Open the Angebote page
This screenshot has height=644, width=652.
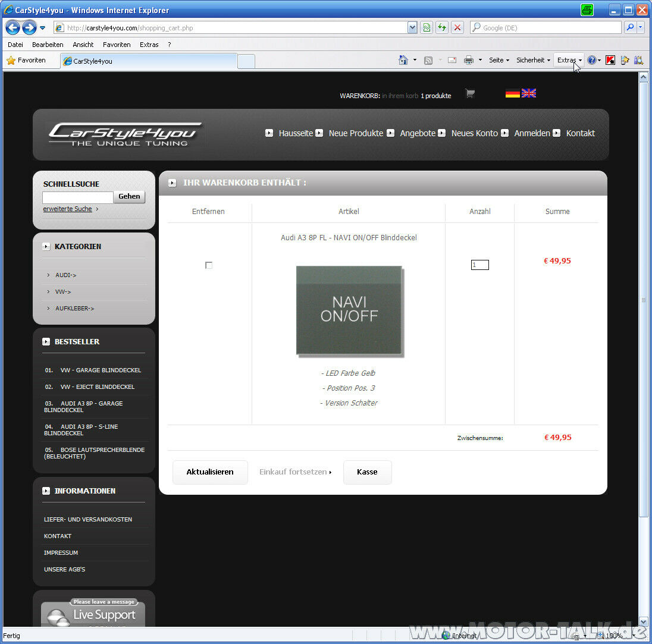[418, 133]
